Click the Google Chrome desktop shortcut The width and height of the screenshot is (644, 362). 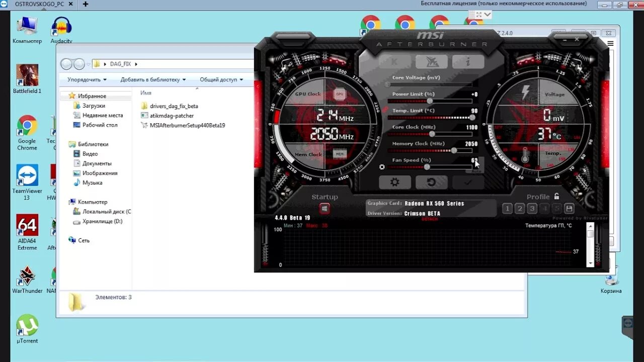(27, 133)
